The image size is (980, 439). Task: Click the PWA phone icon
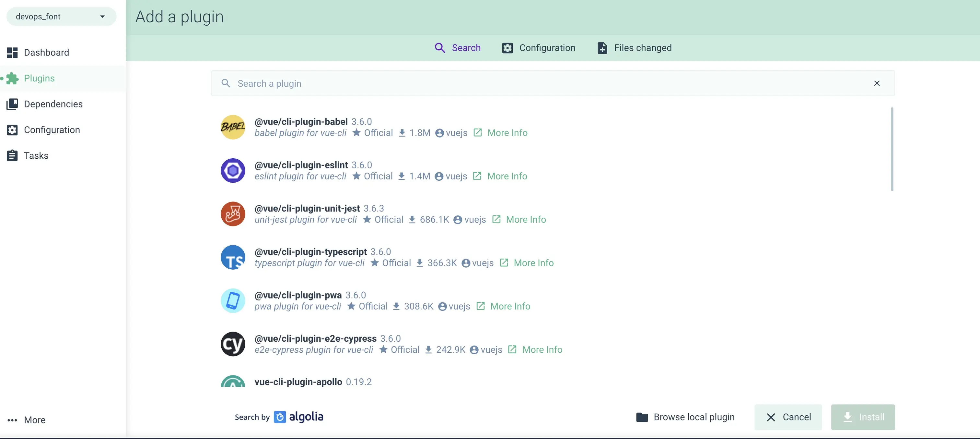233,301
